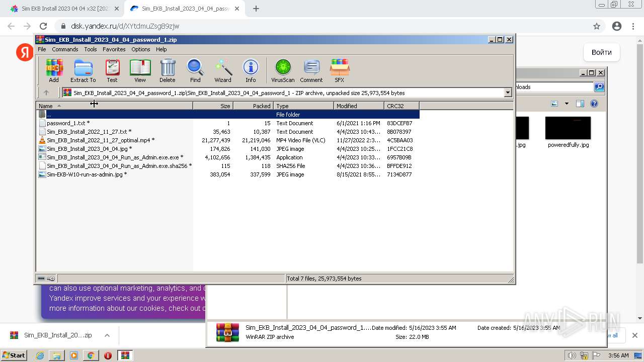The width and height of the screenshot is (644, 362).
Task: Select password_1.txt in the archive list
Action: pyautogui.click(x=228, y=123)
